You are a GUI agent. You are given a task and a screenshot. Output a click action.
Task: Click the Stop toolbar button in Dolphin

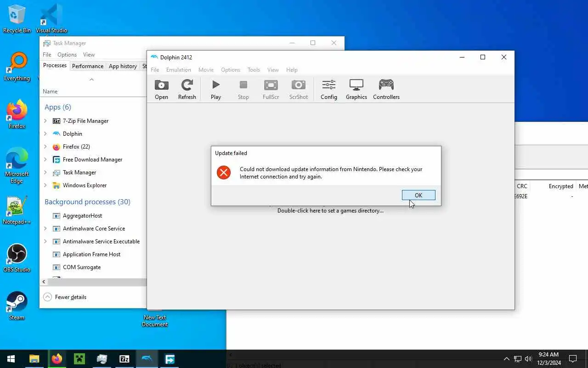point(243,89)
